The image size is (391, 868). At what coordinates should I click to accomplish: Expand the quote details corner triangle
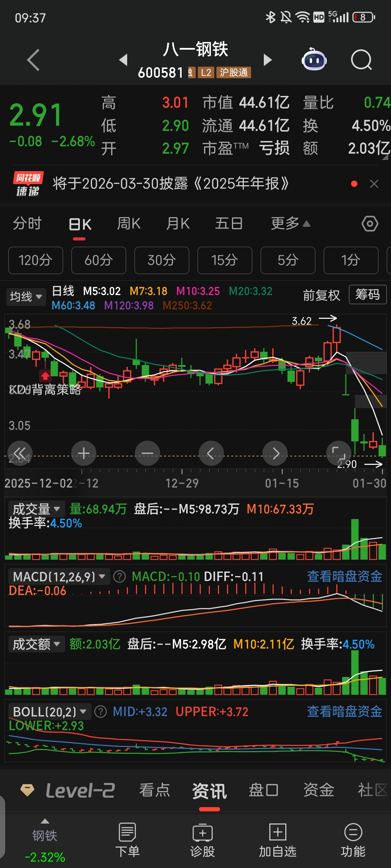[x=385, y=157]
